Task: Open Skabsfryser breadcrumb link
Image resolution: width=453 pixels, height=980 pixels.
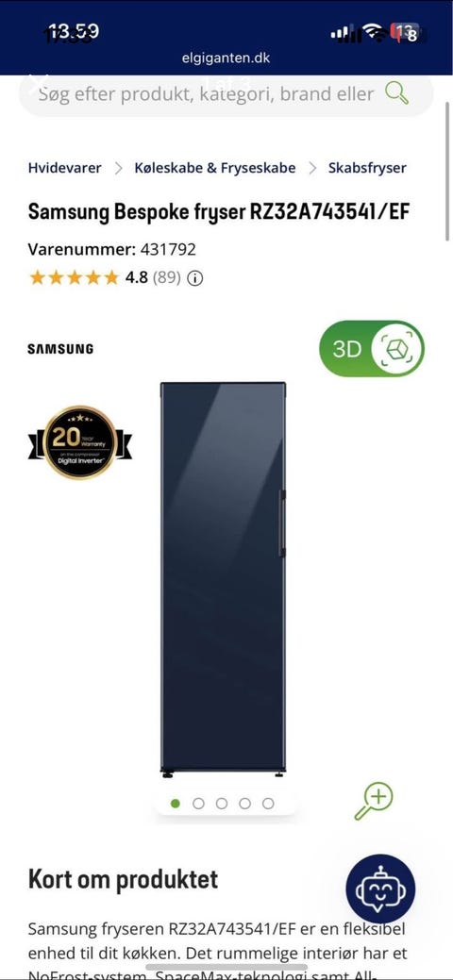Action: click(367, 168)
